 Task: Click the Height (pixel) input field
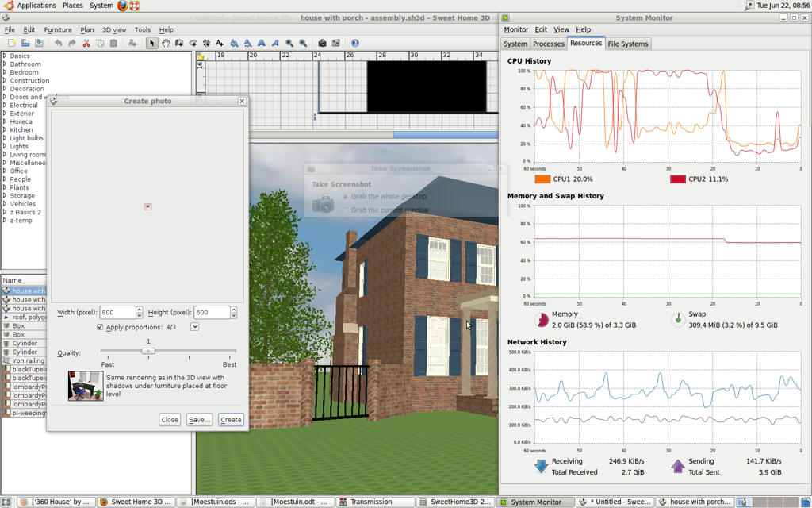click(212, 313)
